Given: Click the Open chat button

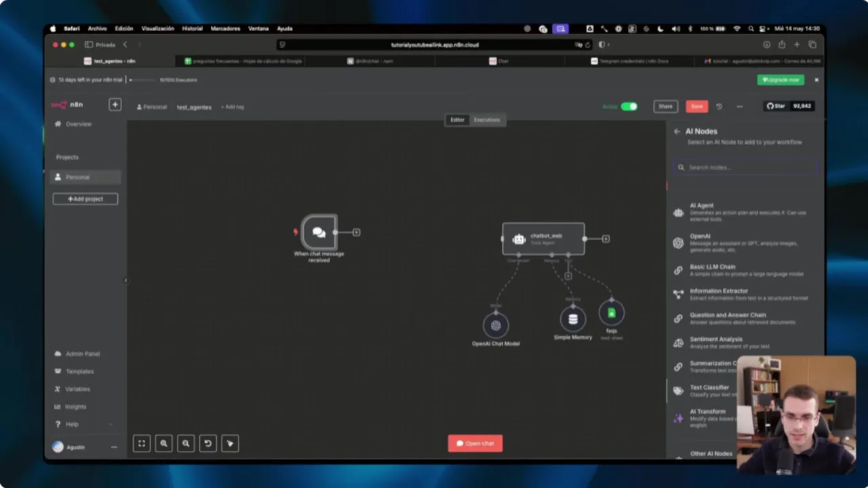Looking at the screenshot, I should point(475,443).
